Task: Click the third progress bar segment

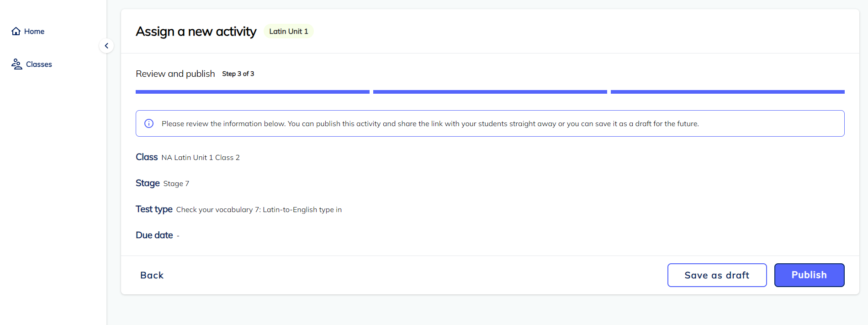Action: click(x=727, y=92)
